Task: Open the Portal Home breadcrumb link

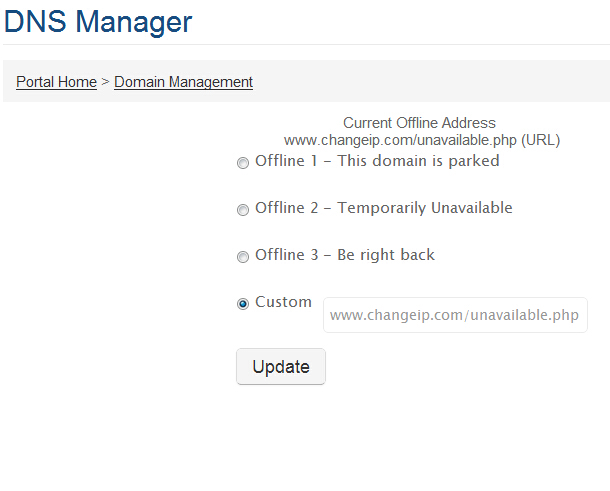Action: tap(56, 82)
